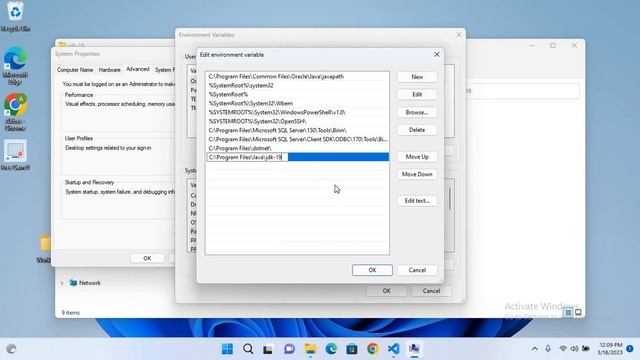
Task: Select the C:\Program Files\dotnet entry
Action: 297,148
